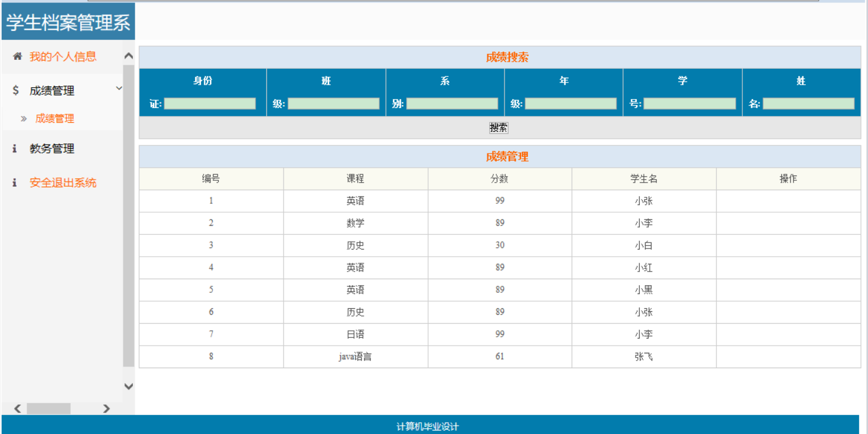Click sidebar scroll down arrow

pos(129,386)
